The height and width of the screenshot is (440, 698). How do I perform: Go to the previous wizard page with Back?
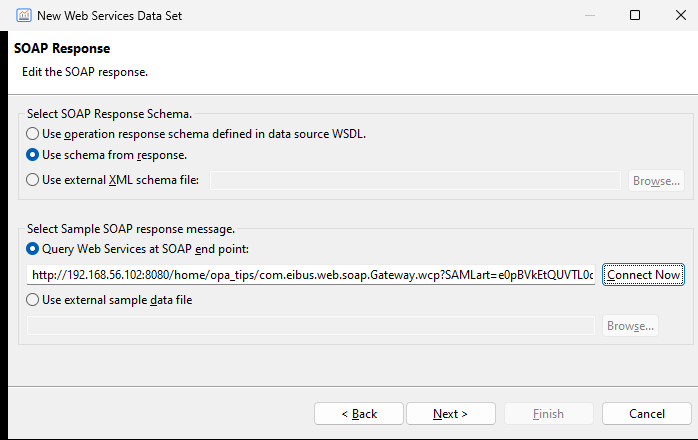pyautogui.click(x=359, y=414)
